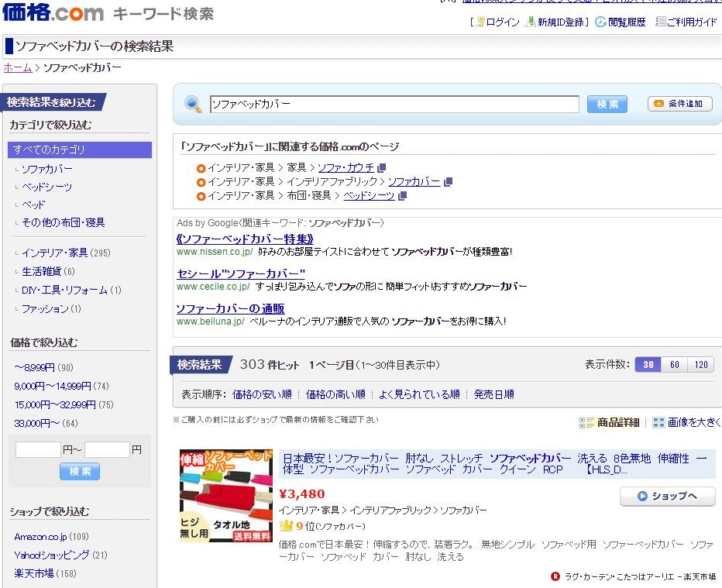Viewport: 722px width, 588px height.
Task: Click www.nissen.co.jp ad URL
Action: point(215,252)
